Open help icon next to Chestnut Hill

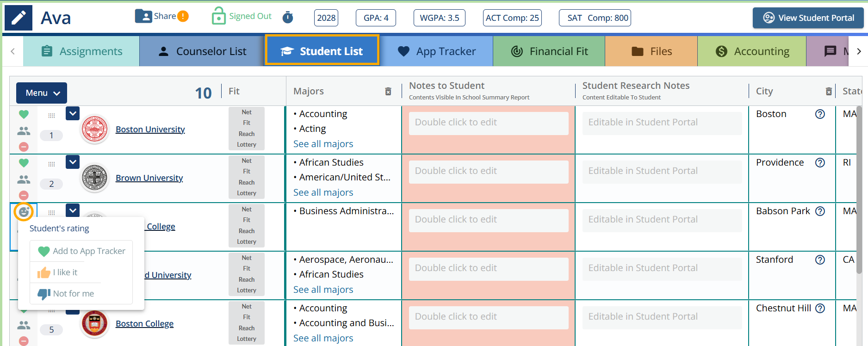[820, 309]
